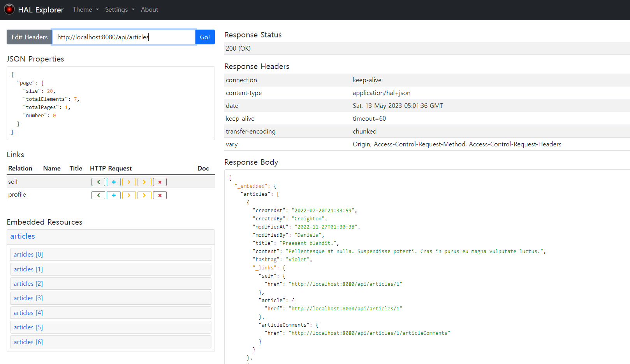Click the second yellow PATCH button for profile
This screenshot has width=630, height=364.
pos(144,195)
